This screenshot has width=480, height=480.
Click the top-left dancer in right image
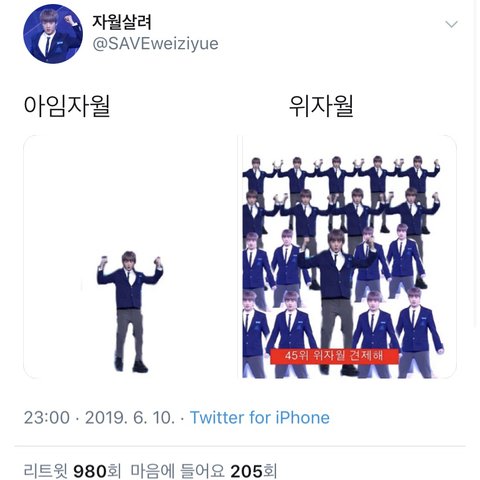click(x=257, y=177)
